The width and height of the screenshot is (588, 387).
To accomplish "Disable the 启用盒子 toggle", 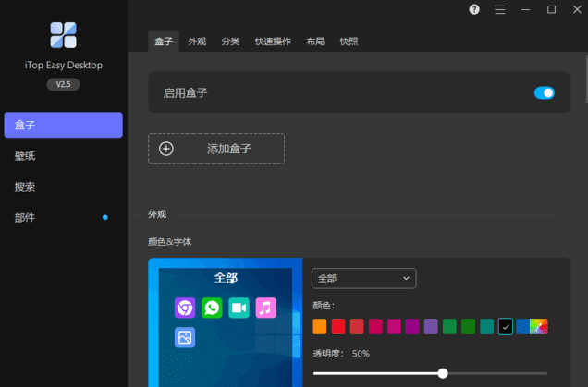I will pos(545,92).
